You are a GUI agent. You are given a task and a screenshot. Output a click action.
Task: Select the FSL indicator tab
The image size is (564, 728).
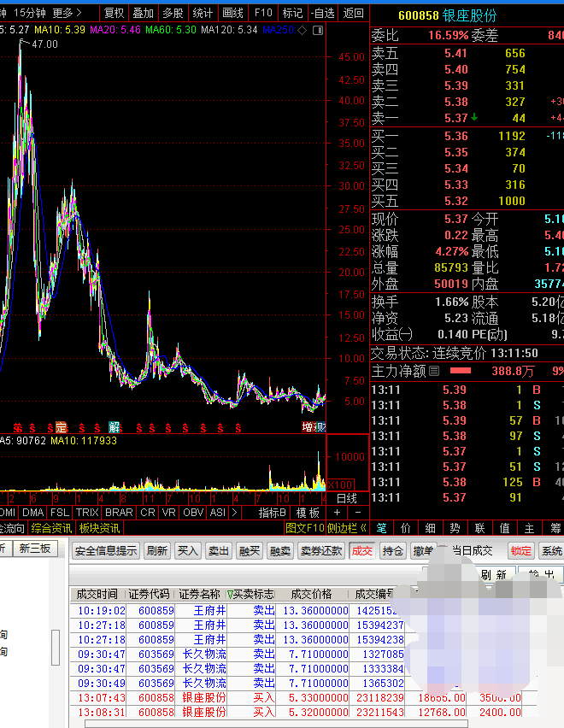60,513
